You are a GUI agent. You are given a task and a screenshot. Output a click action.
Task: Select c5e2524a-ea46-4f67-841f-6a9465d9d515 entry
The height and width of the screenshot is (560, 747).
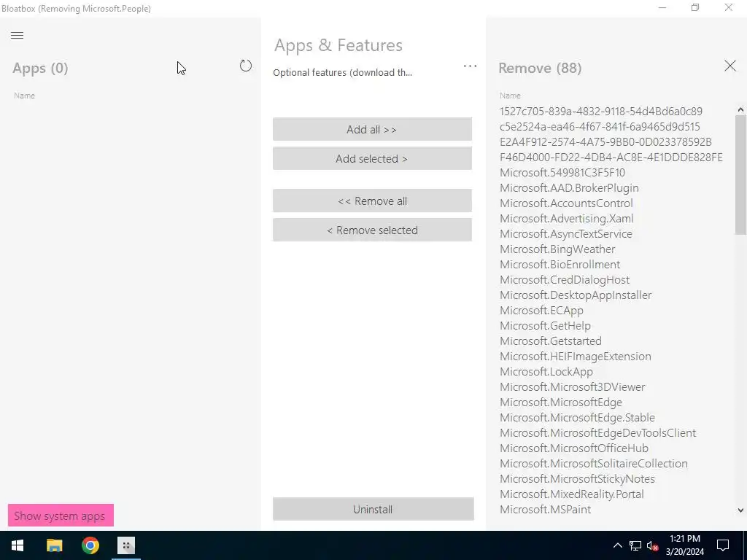click(x=600, y=126)
